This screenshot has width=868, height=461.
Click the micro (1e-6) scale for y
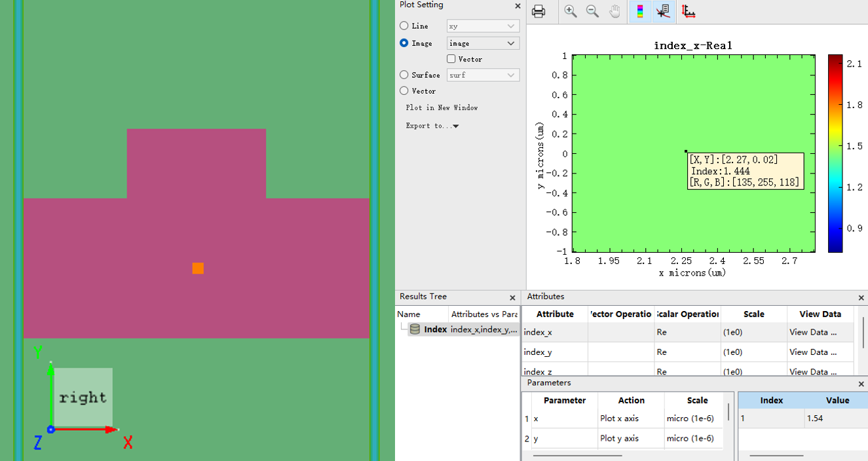click(x=694, y=438)
